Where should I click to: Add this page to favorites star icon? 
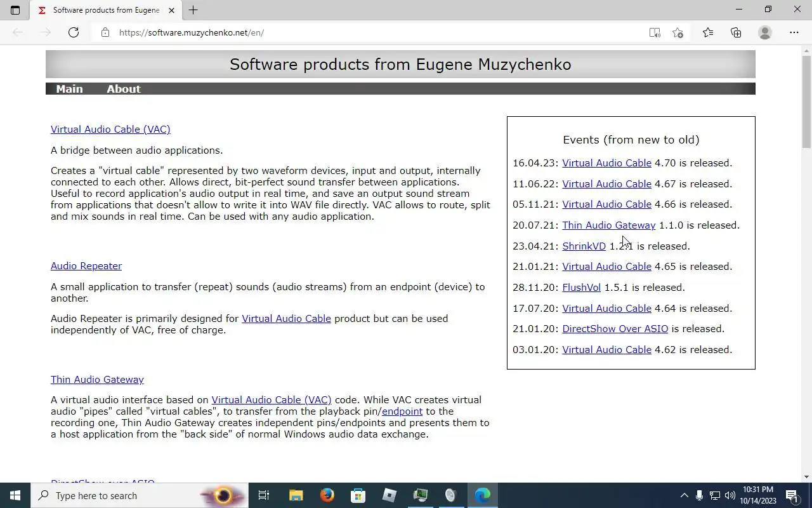tap(678, 32)
